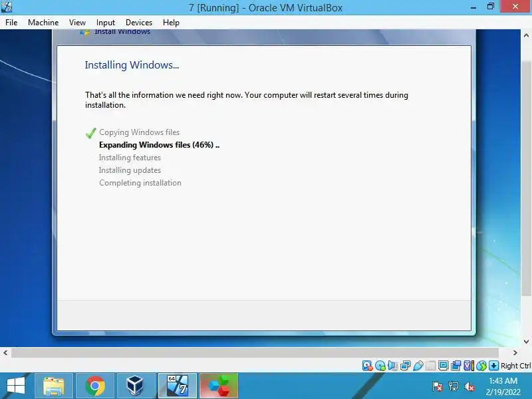The height and width of the screenshot is (399, 532).
Task: Open VirtualBox Manager from the taskbar
Action: [136, 386]
